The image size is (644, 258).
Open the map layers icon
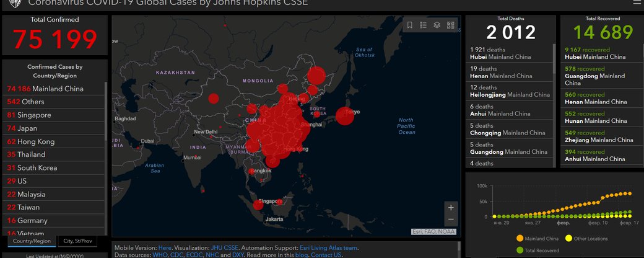click(x=437, y=25)
